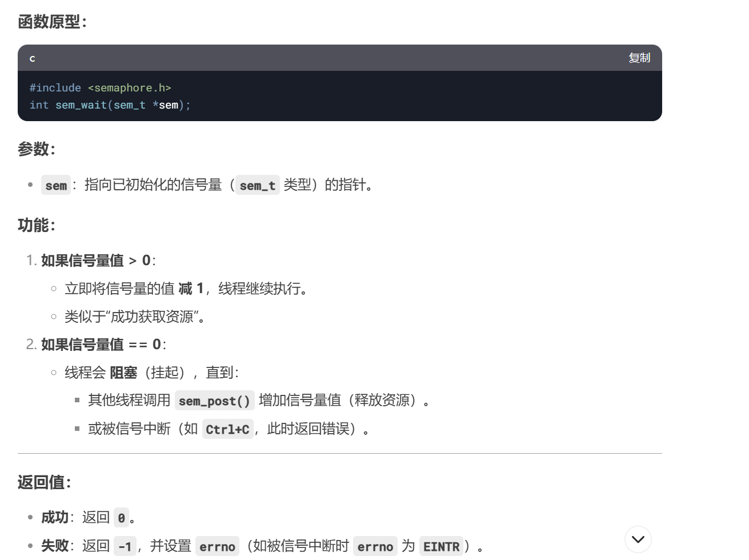Click the 复制 button to copy code
The image size is (749, 560).
coord(639,58)
